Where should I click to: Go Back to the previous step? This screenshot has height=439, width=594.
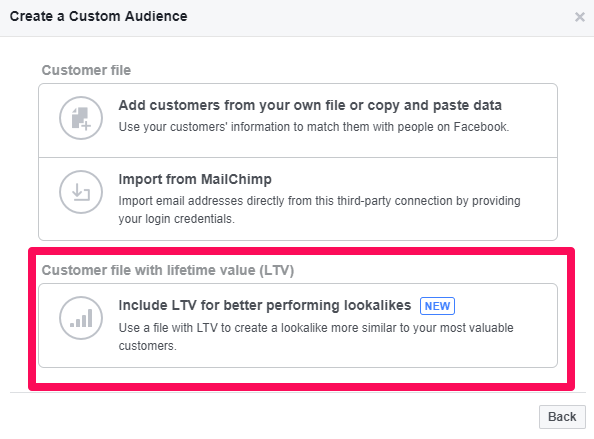[x=562, y=417]
